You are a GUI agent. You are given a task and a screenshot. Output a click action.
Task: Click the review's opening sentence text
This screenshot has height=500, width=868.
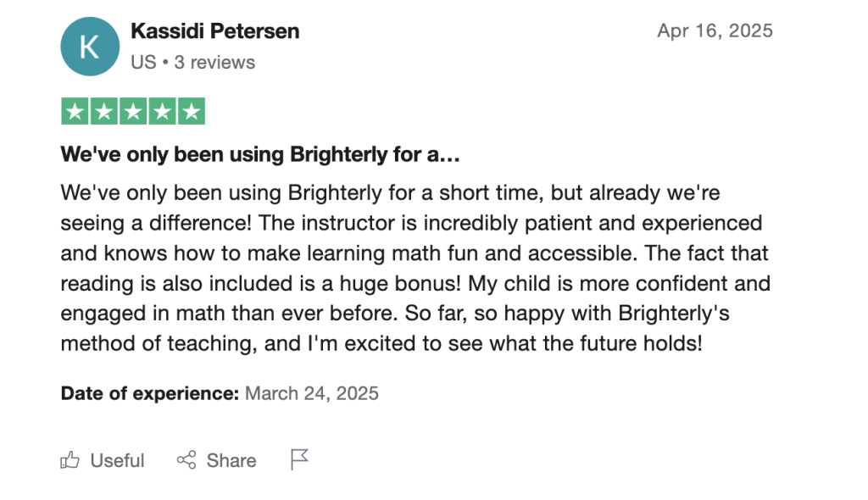[x=390, y=192]
